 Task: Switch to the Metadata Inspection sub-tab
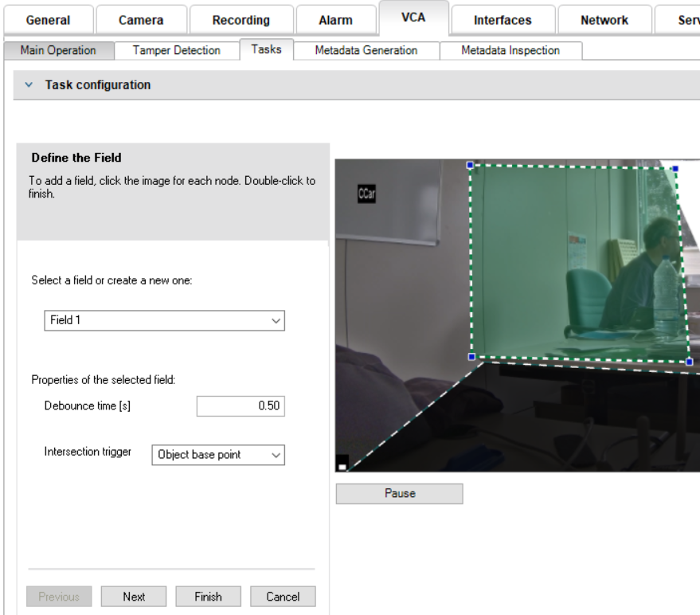click(510, 50)
